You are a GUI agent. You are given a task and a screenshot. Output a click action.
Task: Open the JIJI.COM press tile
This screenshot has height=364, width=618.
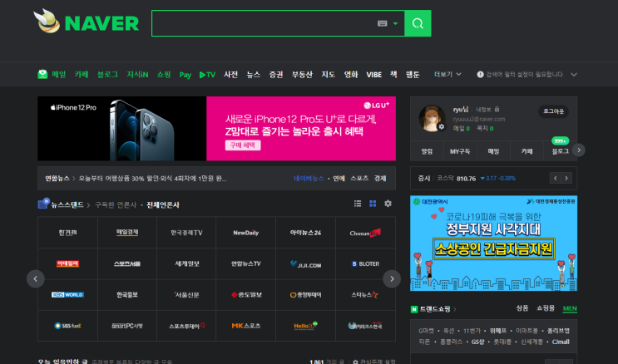pos(305,264)
